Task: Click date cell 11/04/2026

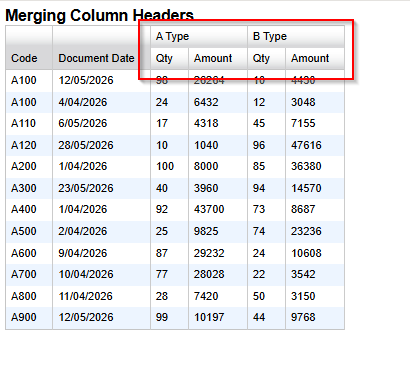Action: [x=101, y=296]
